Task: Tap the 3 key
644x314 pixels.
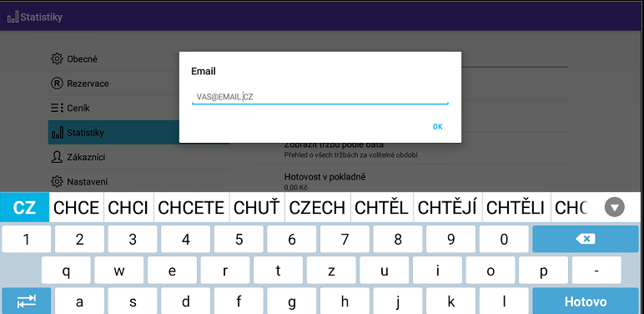Action: tap(133, 239)
